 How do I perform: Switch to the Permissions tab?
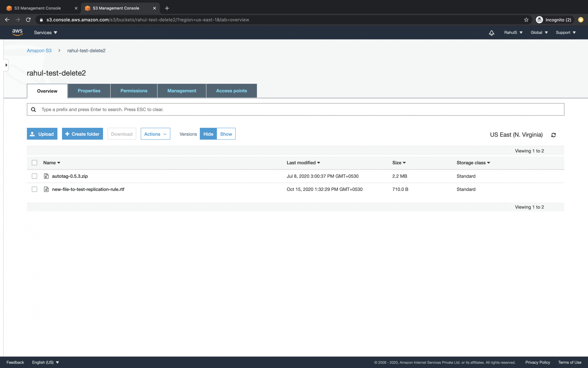(x=134, y=91)
